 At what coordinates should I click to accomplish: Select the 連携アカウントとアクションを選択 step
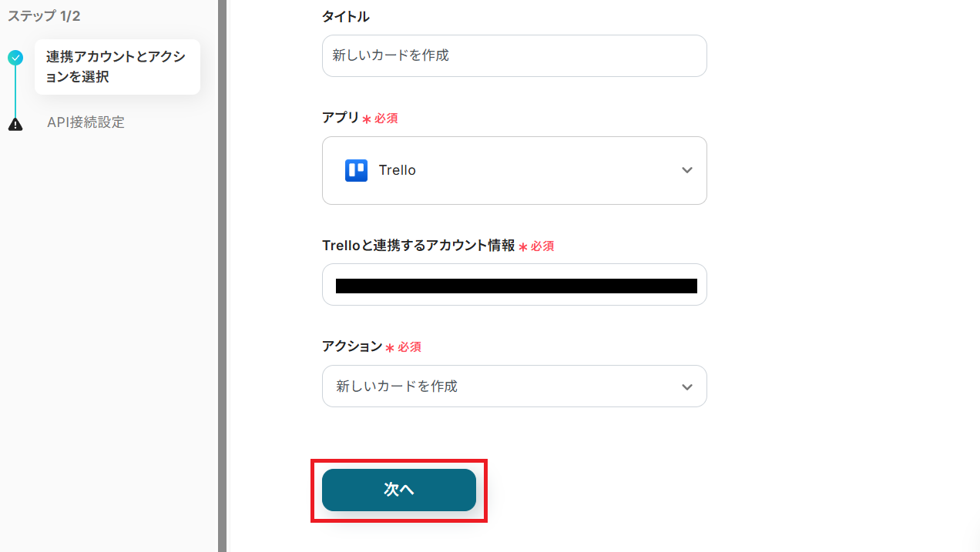click(x=116, y=67)
